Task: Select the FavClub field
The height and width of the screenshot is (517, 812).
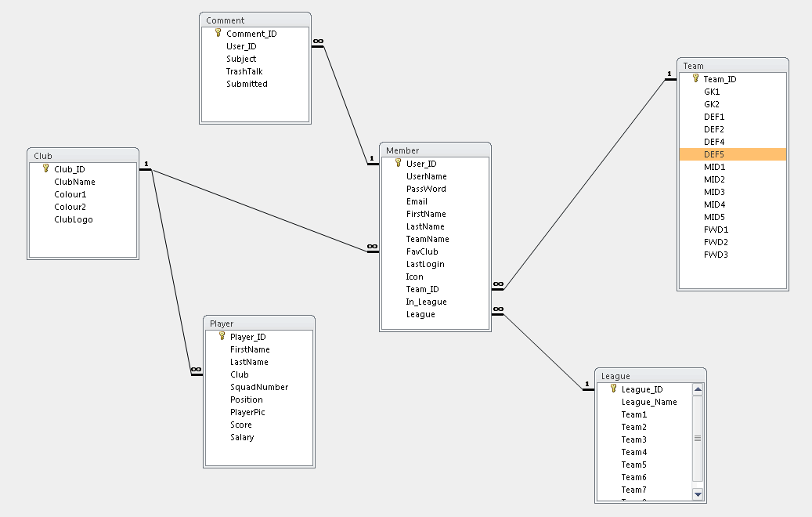Action: [x=422, y=251]
